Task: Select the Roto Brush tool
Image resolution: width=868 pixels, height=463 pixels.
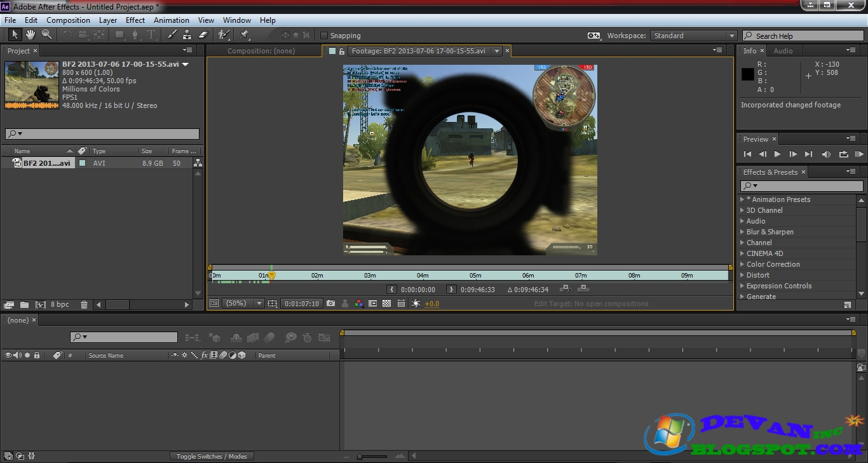Action: [224, 35]
